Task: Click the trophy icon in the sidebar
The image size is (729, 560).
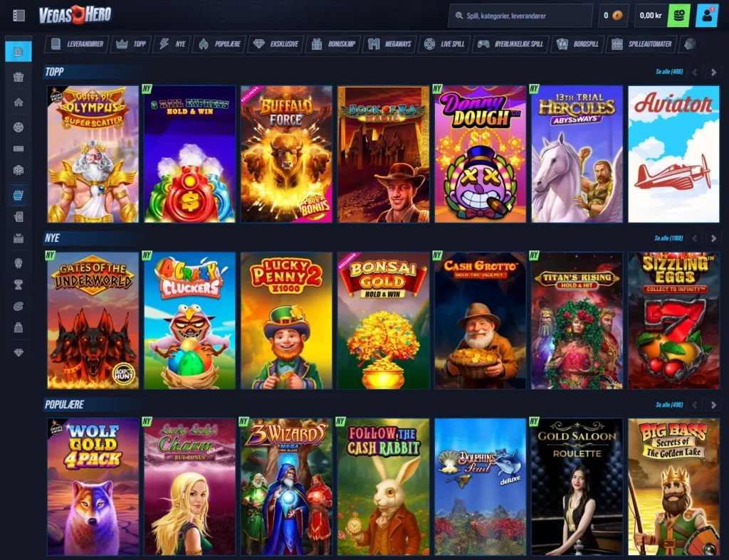Action: coord(19,285)
